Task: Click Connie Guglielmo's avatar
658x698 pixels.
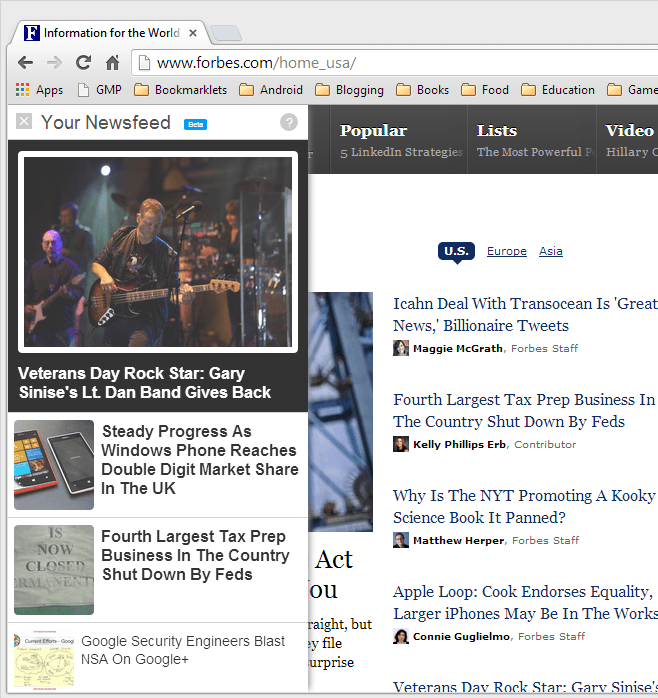Action: coord(401,637)
